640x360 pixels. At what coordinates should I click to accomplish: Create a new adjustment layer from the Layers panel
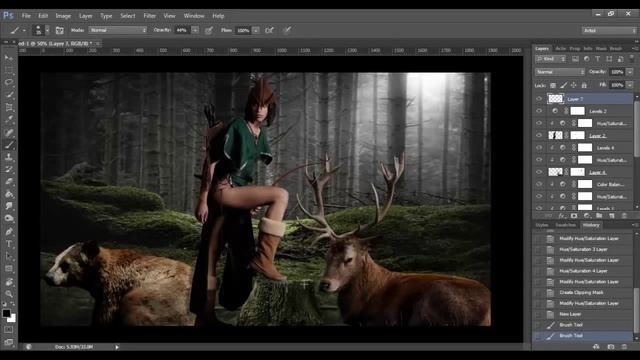pos(587,216)
